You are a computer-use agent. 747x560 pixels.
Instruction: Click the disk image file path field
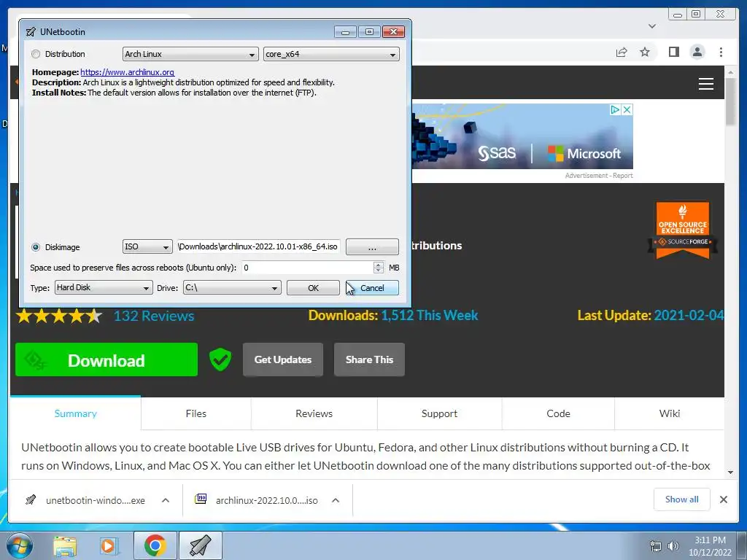click(x=259, y=246)
